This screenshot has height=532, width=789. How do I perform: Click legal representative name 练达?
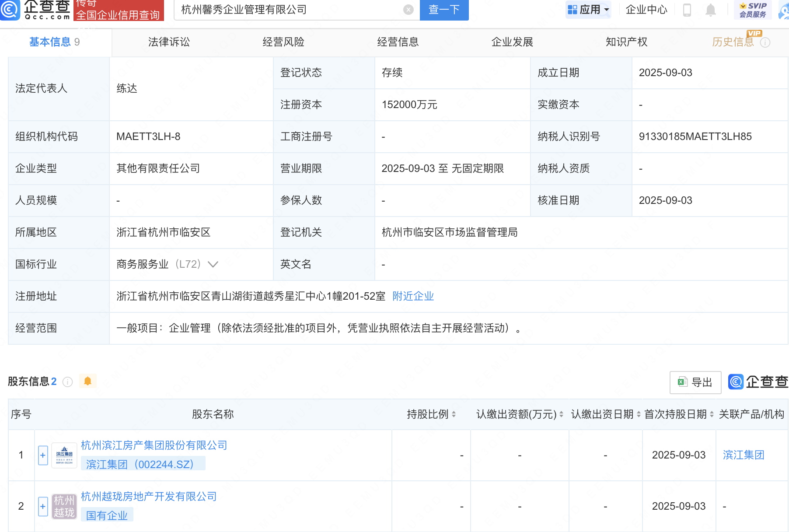tap(127, 88)
